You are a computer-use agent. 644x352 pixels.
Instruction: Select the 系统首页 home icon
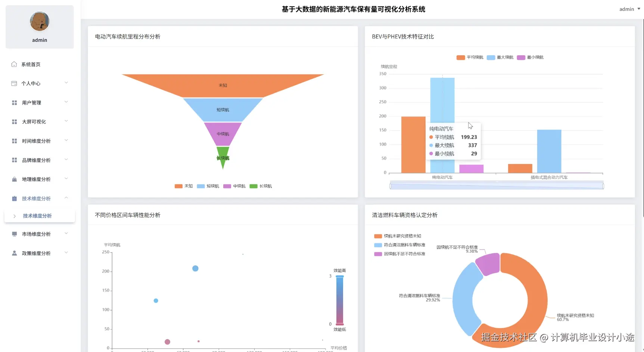(x=14, y=64)
